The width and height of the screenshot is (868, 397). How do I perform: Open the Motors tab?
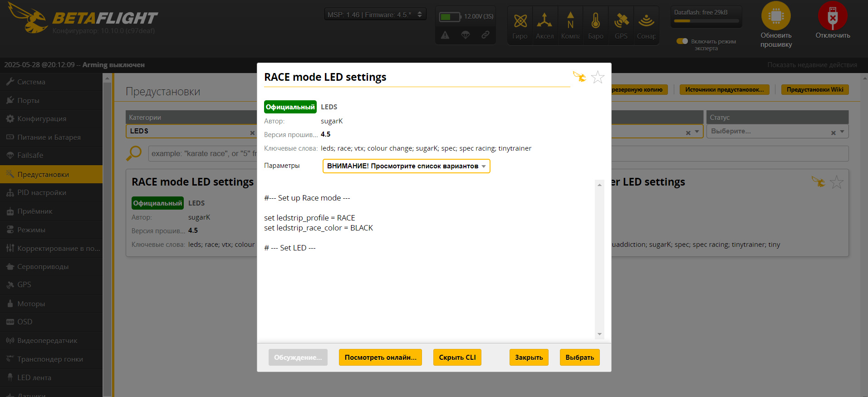pyautogui.click(x=51, y=304)
